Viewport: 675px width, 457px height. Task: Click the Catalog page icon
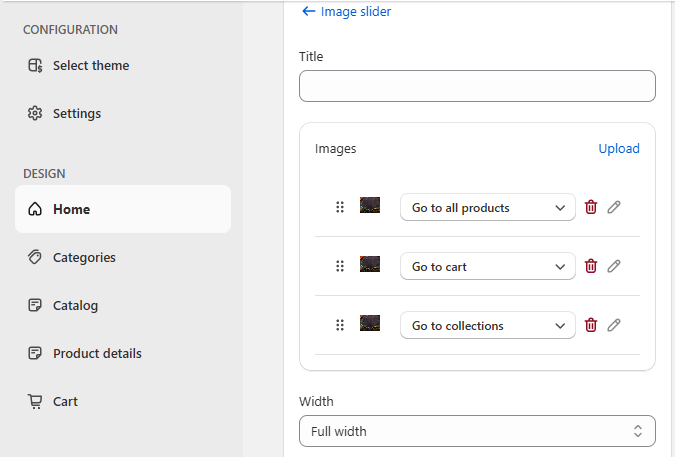tap(35, 305)
